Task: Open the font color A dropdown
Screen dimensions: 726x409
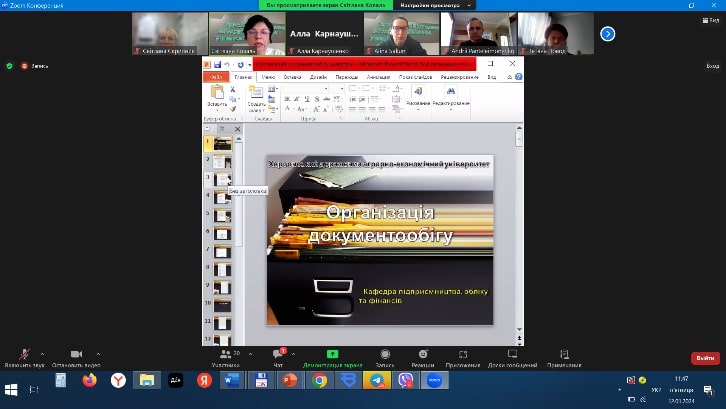Action: point(288,109)
